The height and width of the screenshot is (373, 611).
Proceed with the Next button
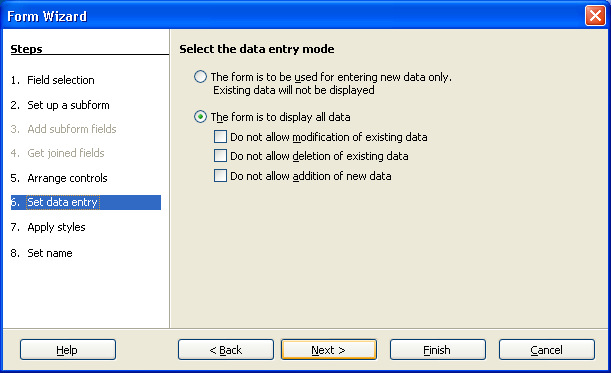click(329, 350)
